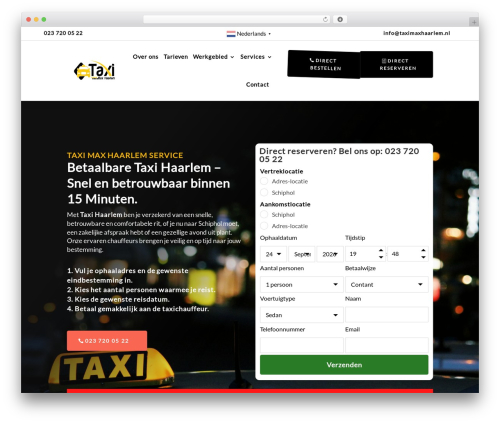Open the Voertuigtype dropdown showing Sedan

point(302,315)
